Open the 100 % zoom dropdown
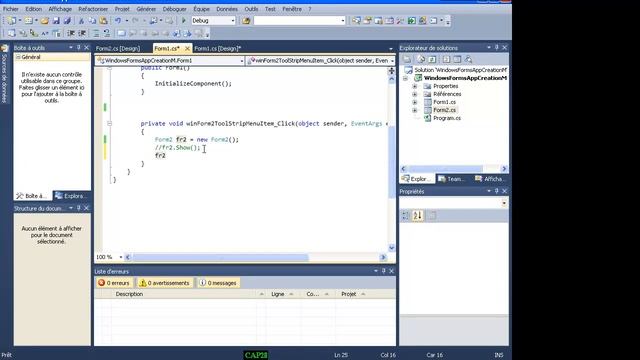640x360 pixels. 120,257
